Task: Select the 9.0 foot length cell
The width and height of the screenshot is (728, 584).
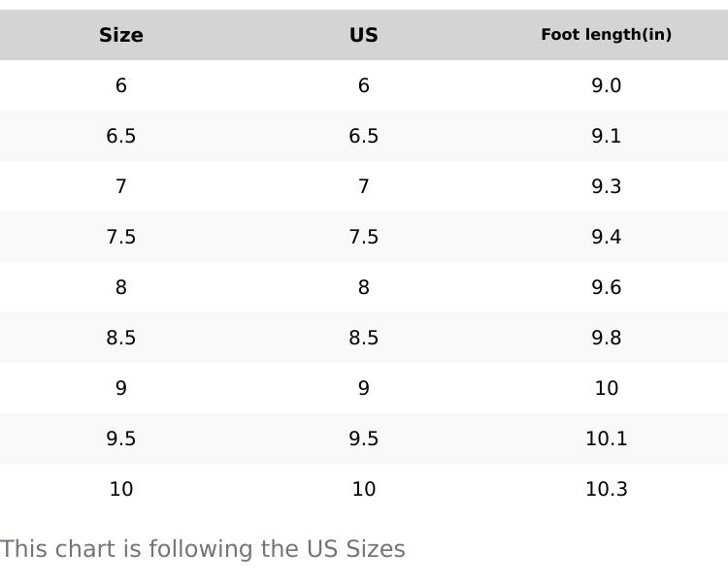Action: click(x=606, y=85)
